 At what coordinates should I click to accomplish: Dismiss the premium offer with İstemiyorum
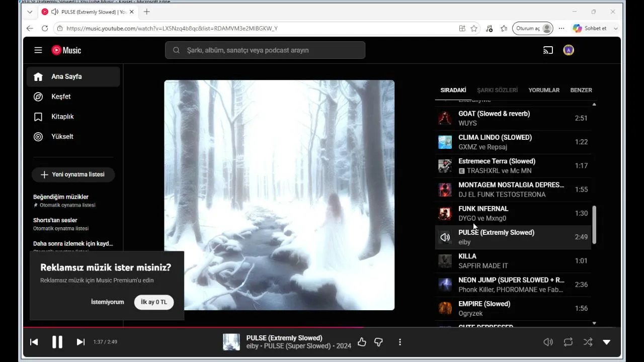[x=107, y=302]
